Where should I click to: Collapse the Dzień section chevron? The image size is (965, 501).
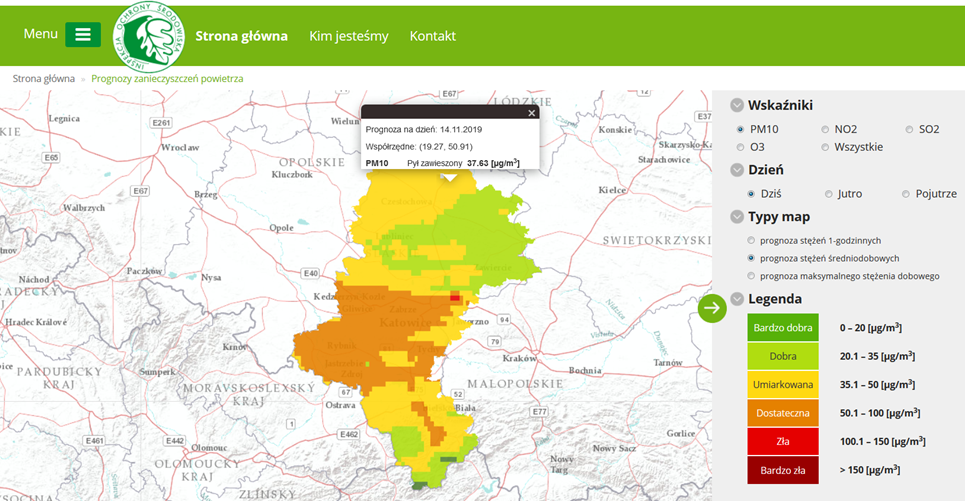[x=737, y=170]
